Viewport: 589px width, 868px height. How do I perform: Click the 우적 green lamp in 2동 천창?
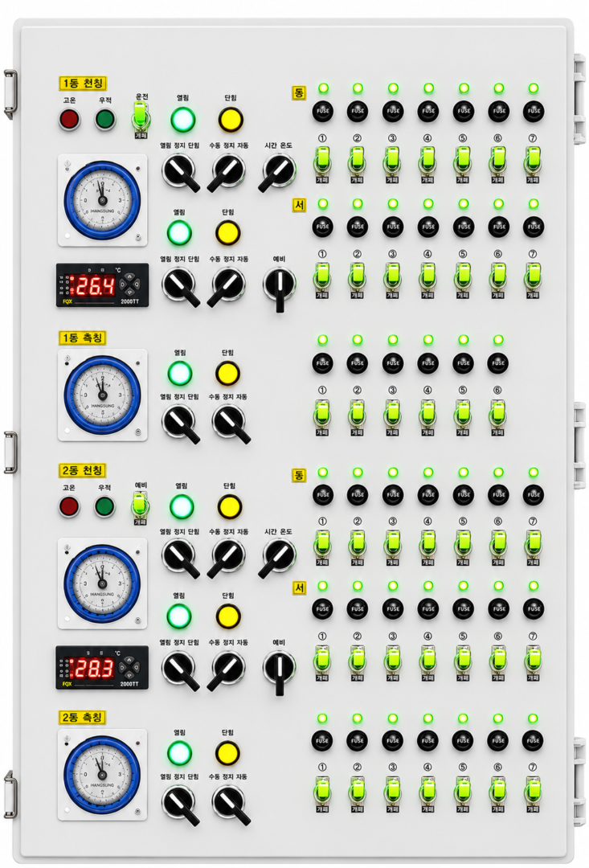pyautogui.click(x=104, y=506)
